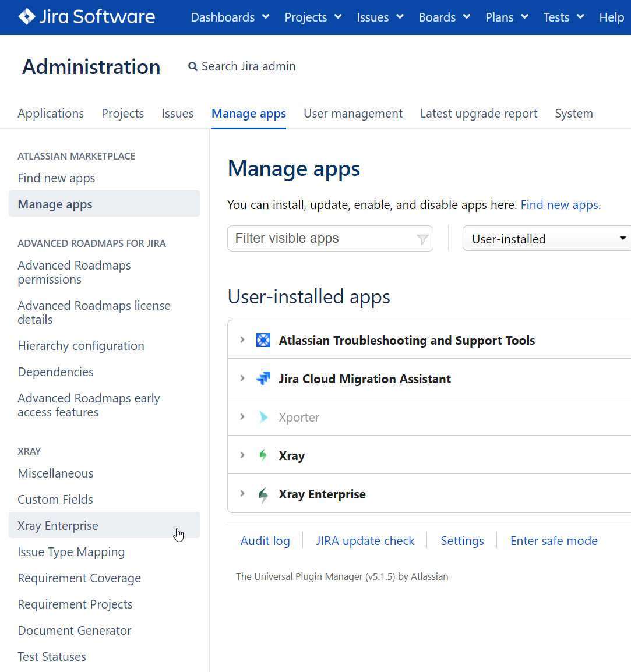Screen dimensions: 631x672
Task: Expand Atlassian Troubleshooting and Support Tools row
Action: pos(242,340)
